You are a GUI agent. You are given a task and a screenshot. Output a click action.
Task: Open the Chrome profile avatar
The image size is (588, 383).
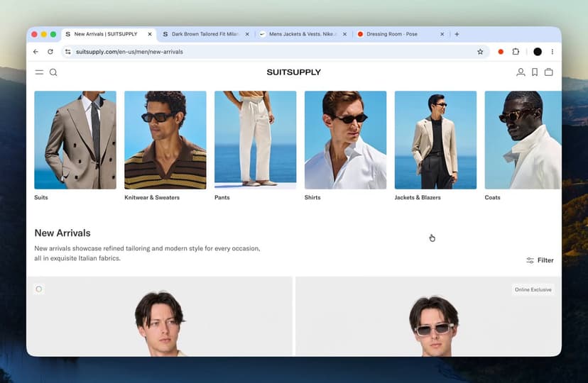(x=538, y=52)
